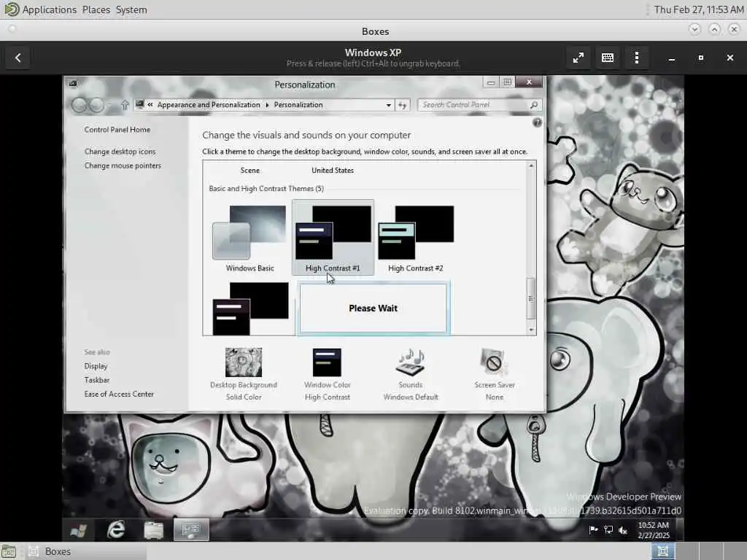The width and height of the screenshot is (747, 560).
Task: Click the refresh button beside address bar
Action: (403, 105)
